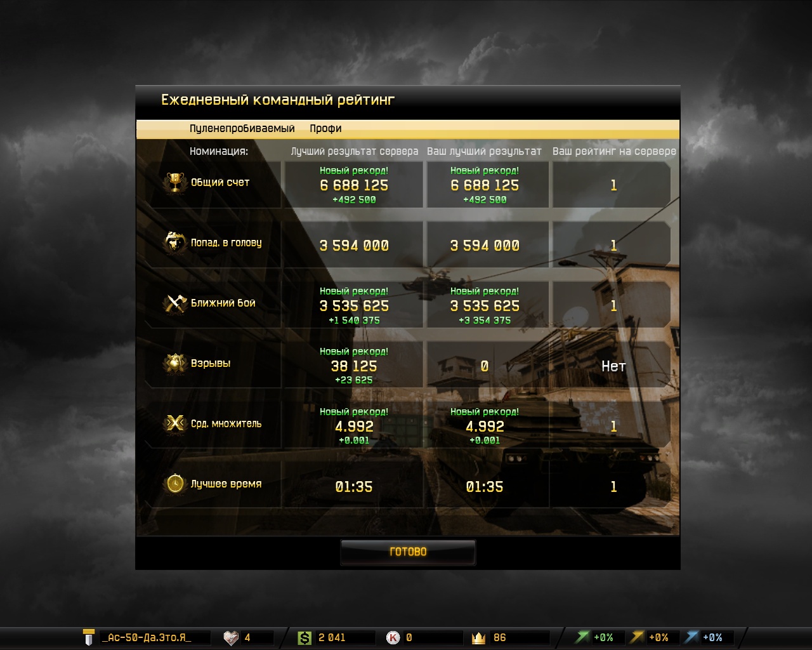
Task: Click server best 6 688 125 for Общий счет
Action: (354, 185)
